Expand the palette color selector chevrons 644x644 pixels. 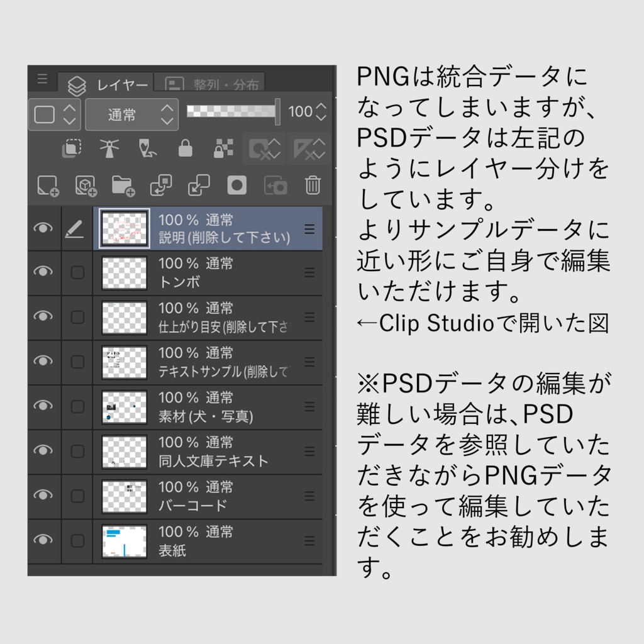pyautogui.click(x=71, y=112)
